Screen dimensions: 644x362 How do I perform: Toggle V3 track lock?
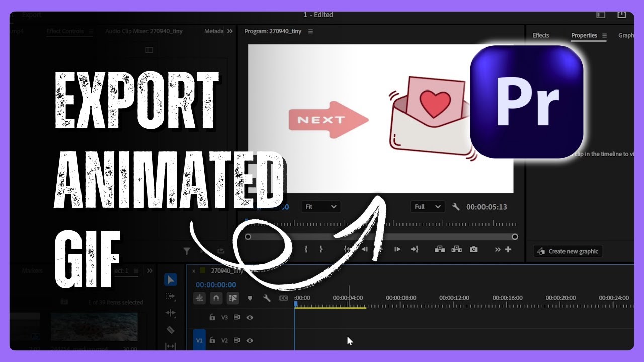212,317
